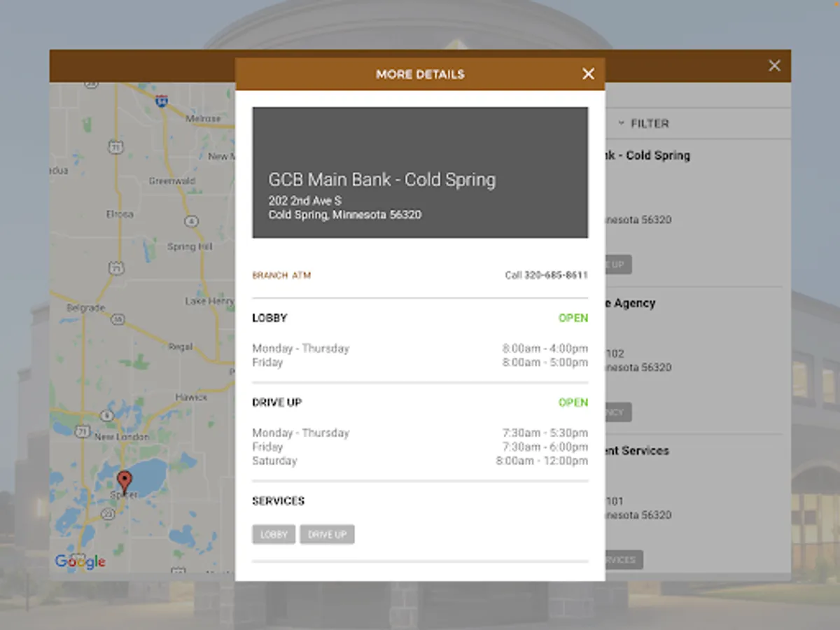The width and height of the screenshot is (840, 630).
Task: Click Saturday hours 8:00am - 12:00pm
Action: tap(542, 461)
